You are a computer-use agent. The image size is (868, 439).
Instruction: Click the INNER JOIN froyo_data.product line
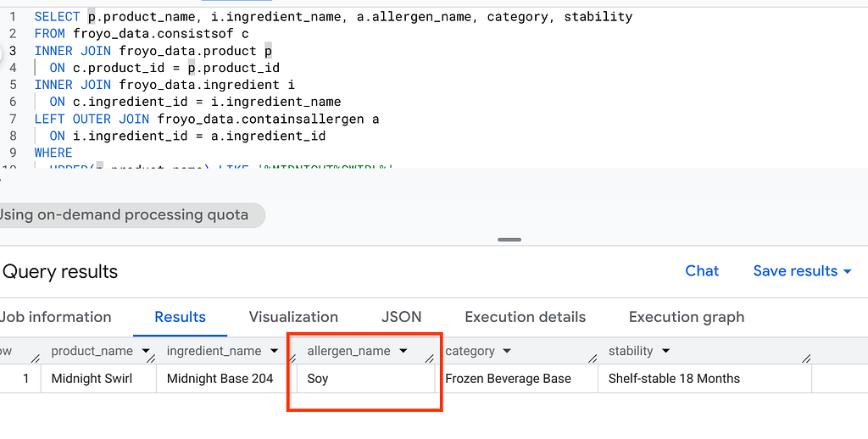pos(153,51)
